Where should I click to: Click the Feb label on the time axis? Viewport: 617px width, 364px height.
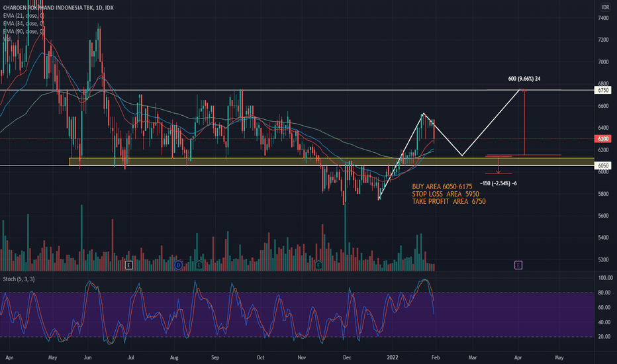click(x=436, y=357)
